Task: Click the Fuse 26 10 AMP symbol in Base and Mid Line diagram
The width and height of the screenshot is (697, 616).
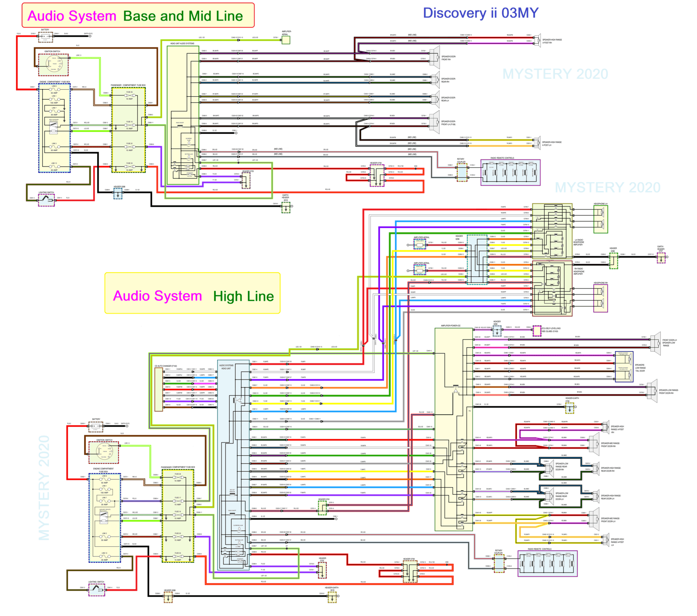Action: click(129, 96)
